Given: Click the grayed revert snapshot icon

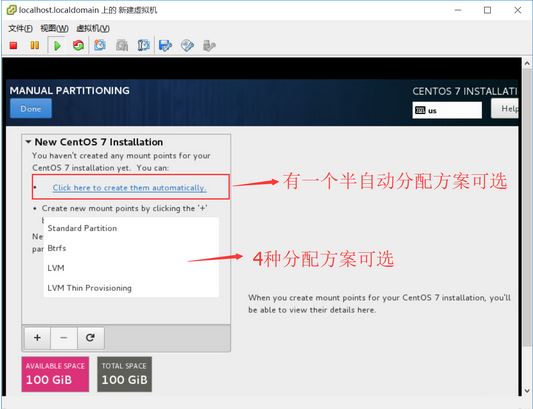Looking at the screenshot, I should coord(122,45).
